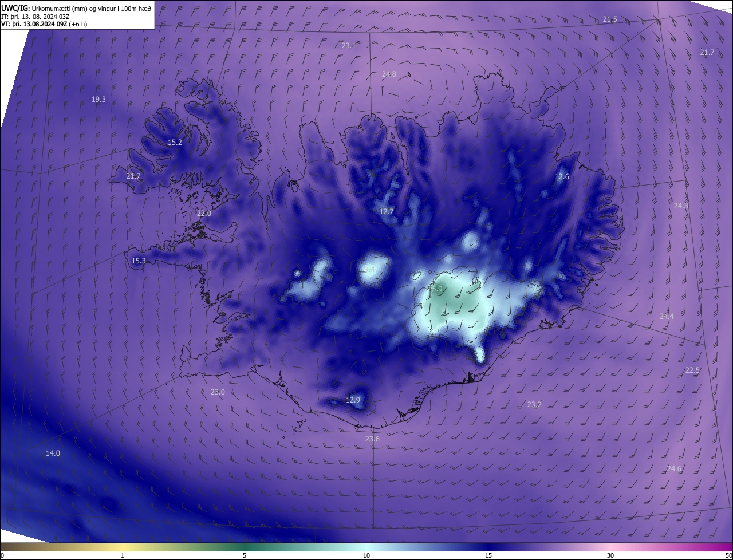The height and width of the screenshot is (560, 733).
Task: Click the 12.6 value label on the map
Action: (562, 176)
